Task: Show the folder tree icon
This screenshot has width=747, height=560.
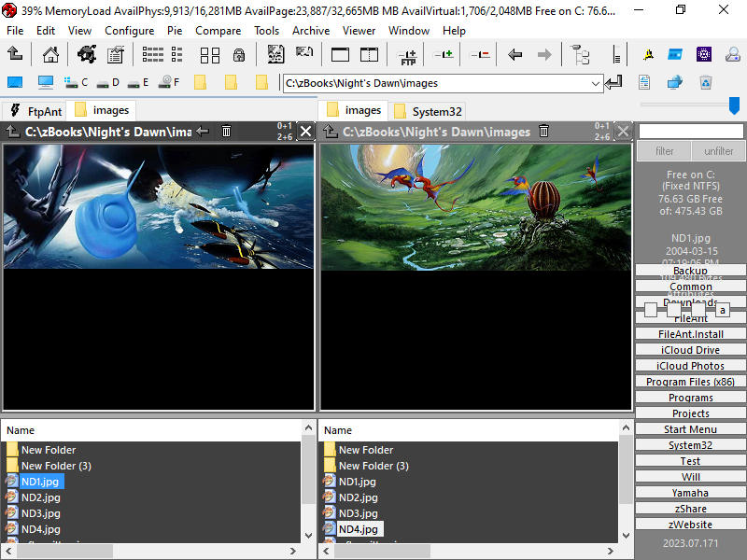Action: tap(580, 54)
